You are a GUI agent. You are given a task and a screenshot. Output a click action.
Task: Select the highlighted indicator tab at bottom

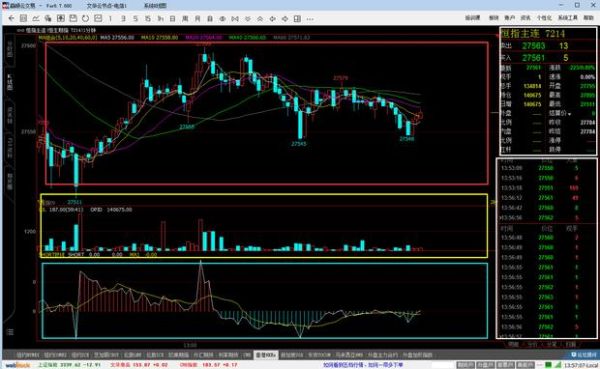[x=266, y=355]
